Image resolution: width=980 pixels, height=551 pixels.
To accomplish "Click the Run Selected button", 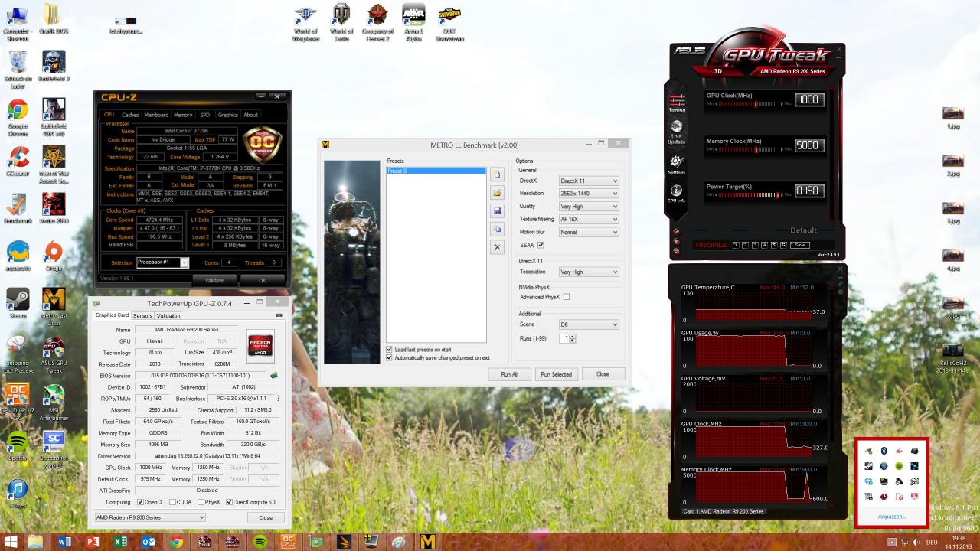I will coord(556,374).
